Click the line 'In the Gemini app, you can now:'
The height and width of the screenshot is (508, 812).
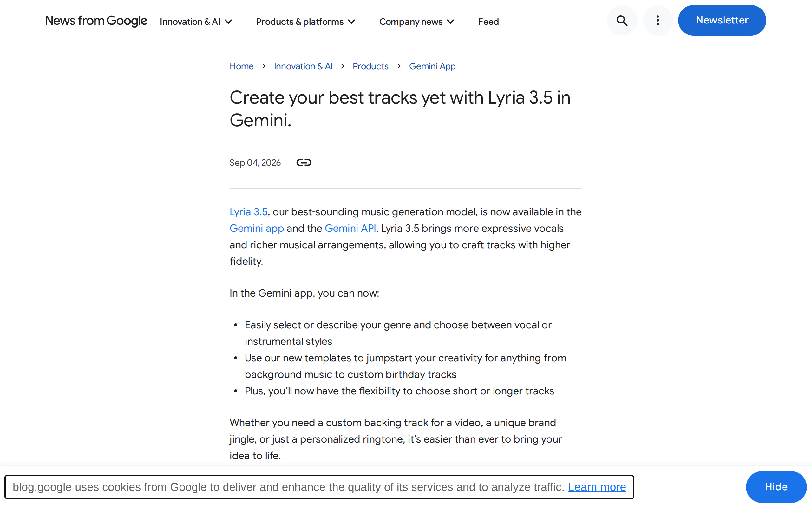click(x=304, y=293)
